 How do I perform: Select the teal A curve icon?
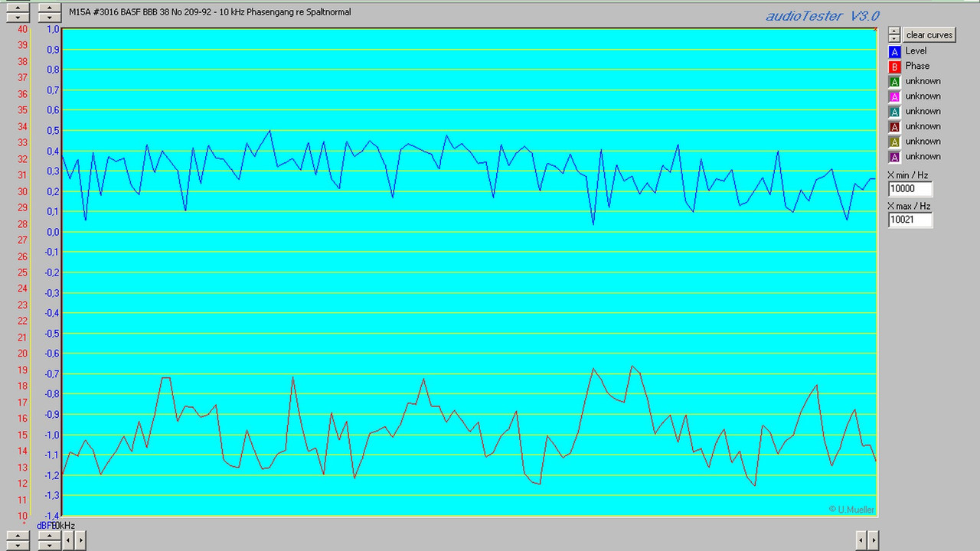coord(894,111)
